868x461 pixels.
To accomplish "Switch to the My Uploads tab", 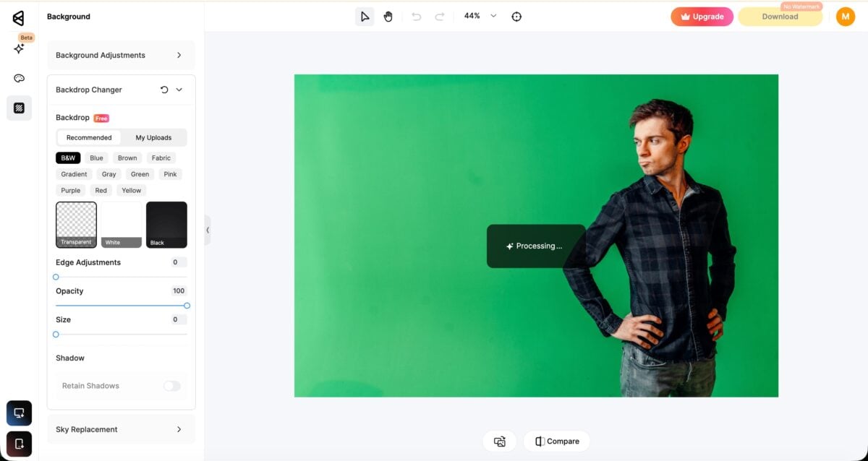I will [x=153, y=137].
